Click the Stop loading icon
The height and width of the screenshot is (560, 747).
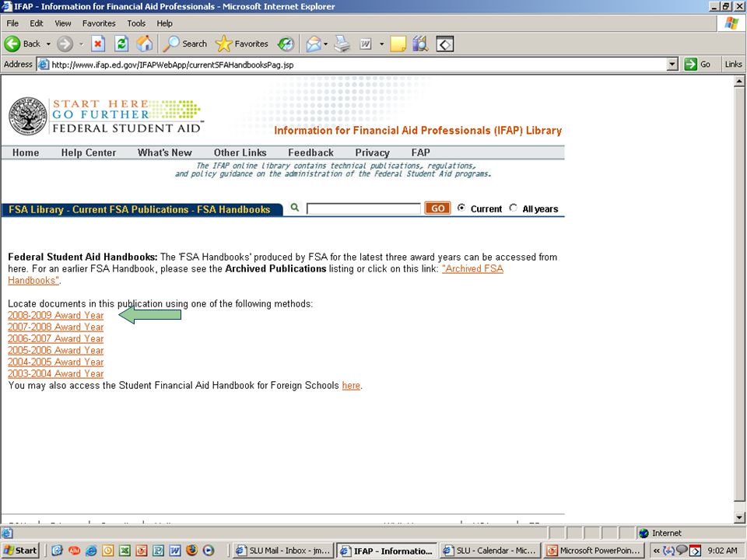pyautogui.click(x=98, y=44)
